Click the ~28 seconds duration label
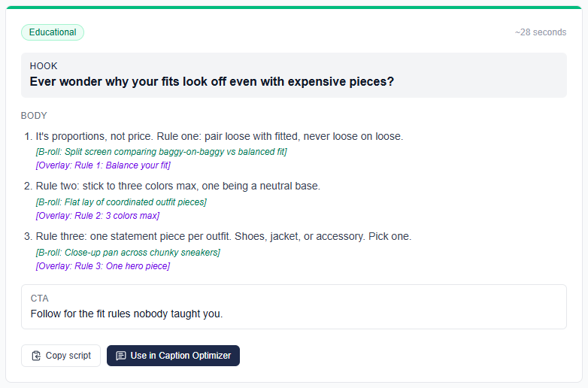Viewport: 588px width, 388px height. pyautogui.click(x=541, y=32)
